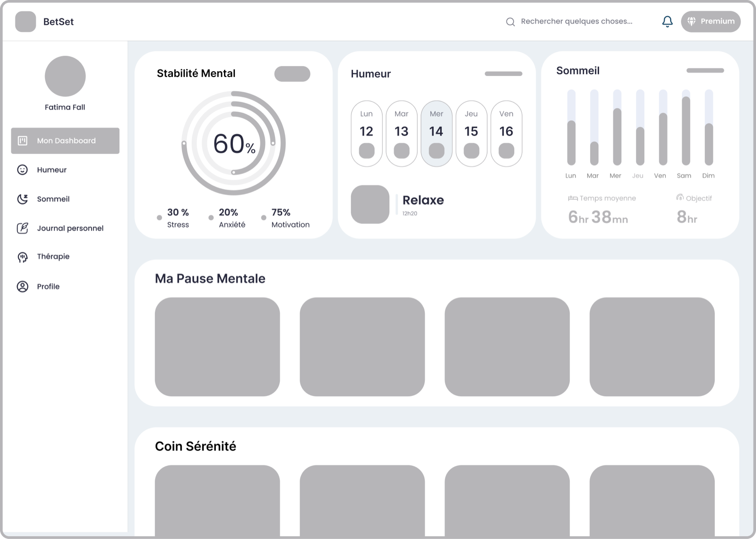Click the Thérapie head icon

(22, 257)
